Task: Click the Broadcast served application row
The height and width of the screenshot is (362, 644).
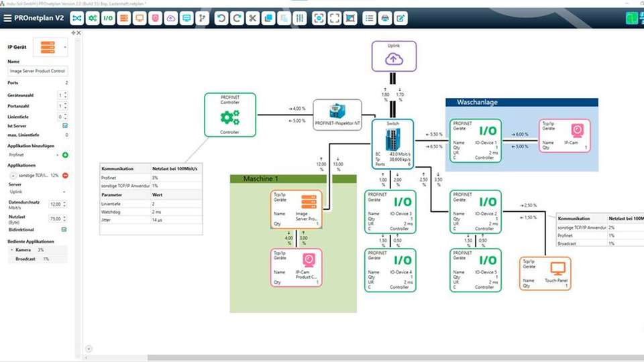Action: 38,259
